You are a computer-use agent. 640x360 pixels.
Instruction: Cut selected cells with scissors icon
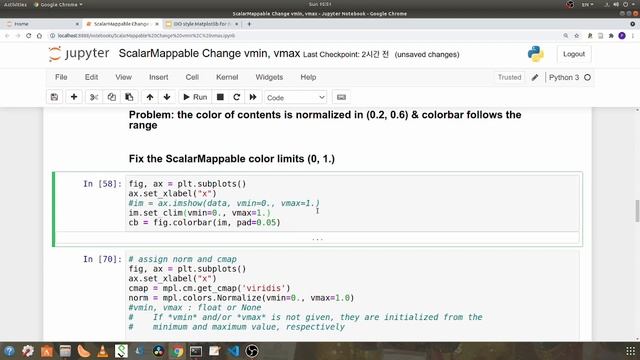click(x=94, y=97)
